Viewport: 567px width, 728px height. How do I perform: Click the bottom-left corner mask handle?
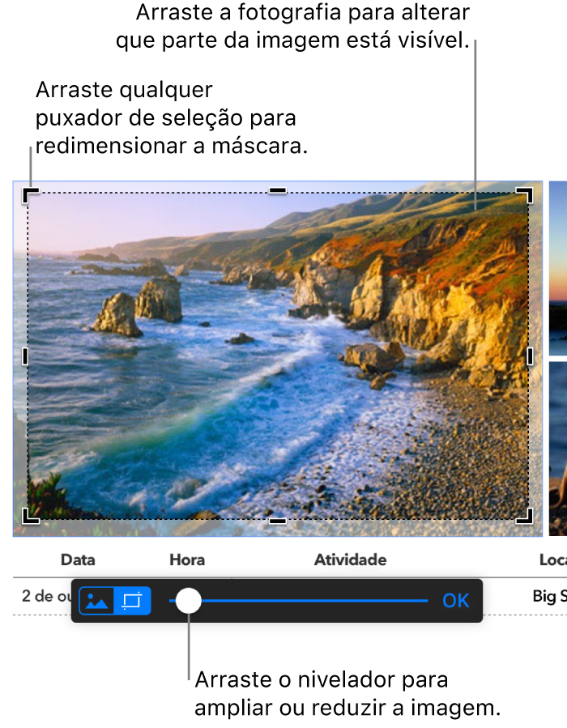30,517
